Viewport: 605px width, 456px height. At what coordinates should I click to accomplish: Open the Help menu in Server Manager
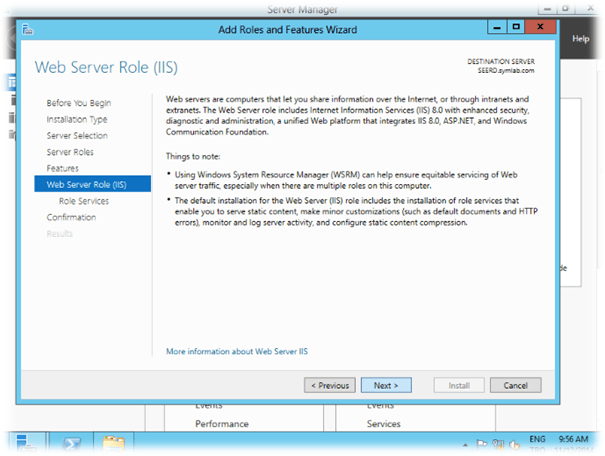click(580, 39)
